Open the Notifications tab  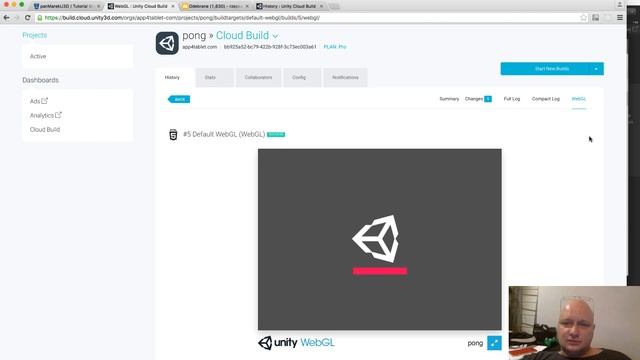point(345,78)
